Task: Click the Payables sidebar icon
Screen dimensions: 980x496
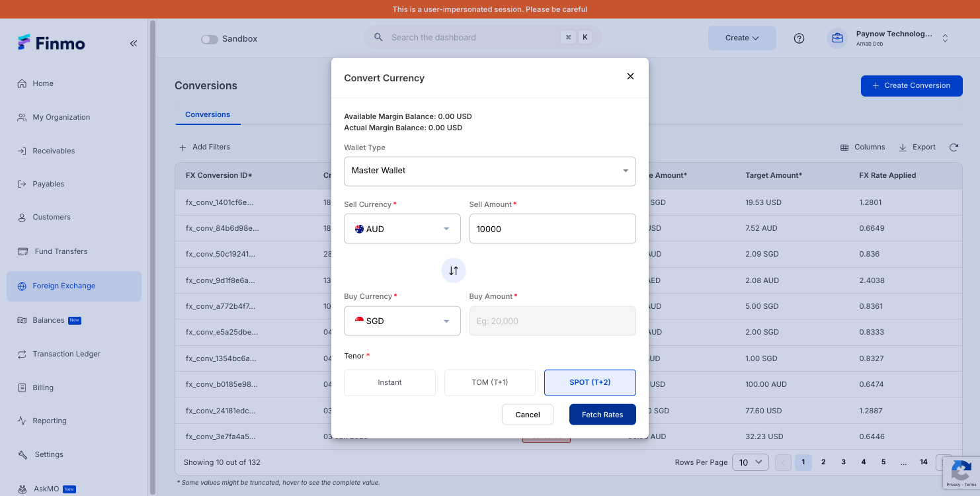Action: coord(22,184)
